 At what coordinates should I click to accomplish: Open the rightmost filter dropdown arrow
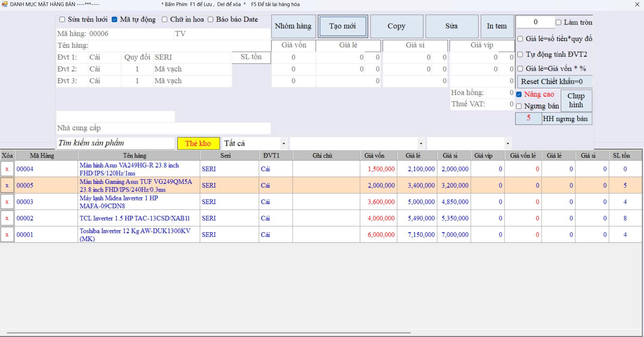click(x=508, y=144)
